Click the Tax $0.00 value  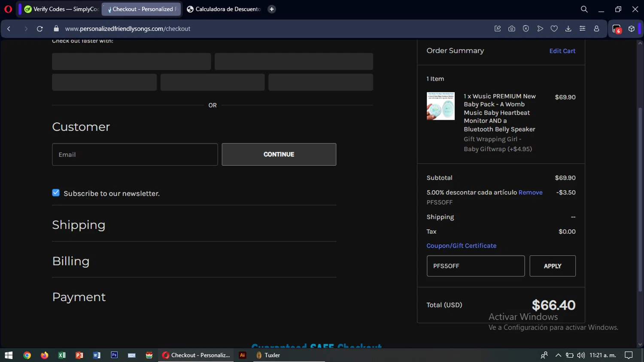coord(567,231)
